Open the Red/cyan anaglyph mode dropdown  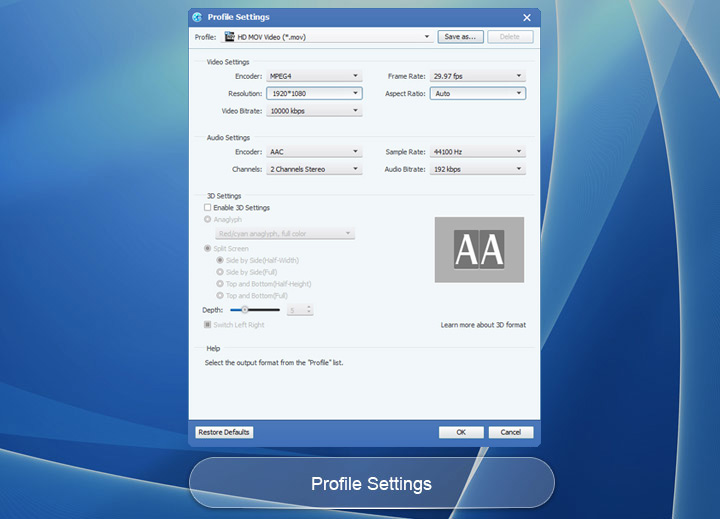point(285,233)
